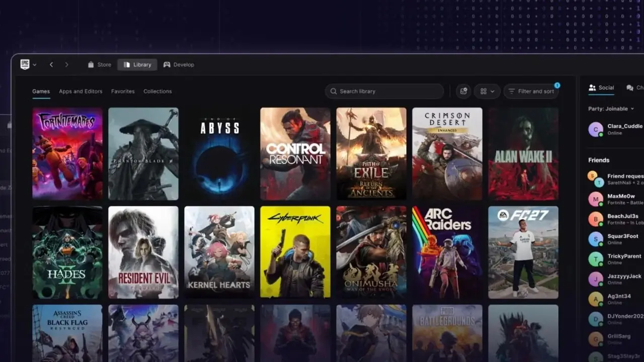Switch to the Library tab

[137, 65]
